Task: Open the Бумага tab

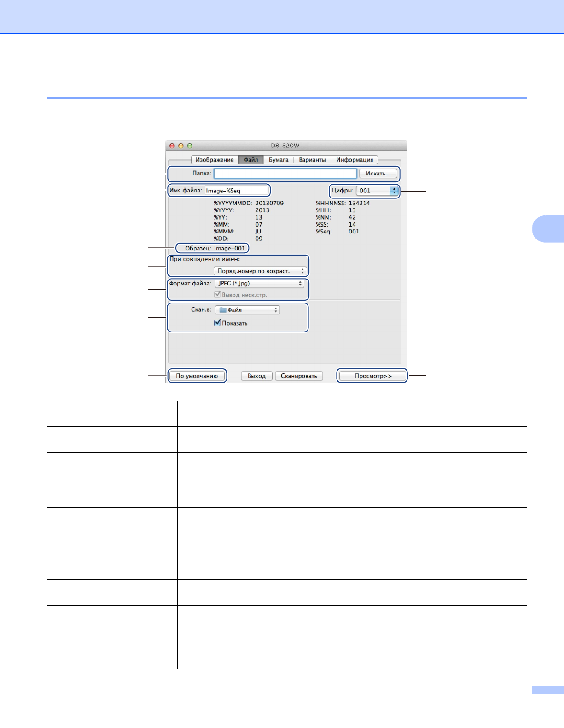Action: click(279, 160)
